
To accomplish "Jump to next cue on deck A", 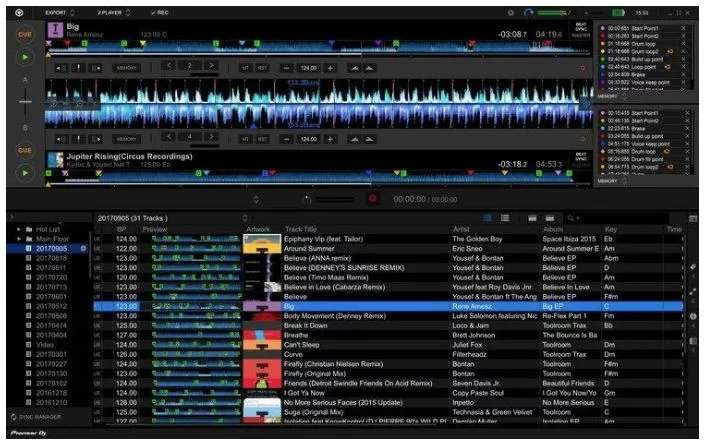I will pyautogui.click(x=96, y=68).
